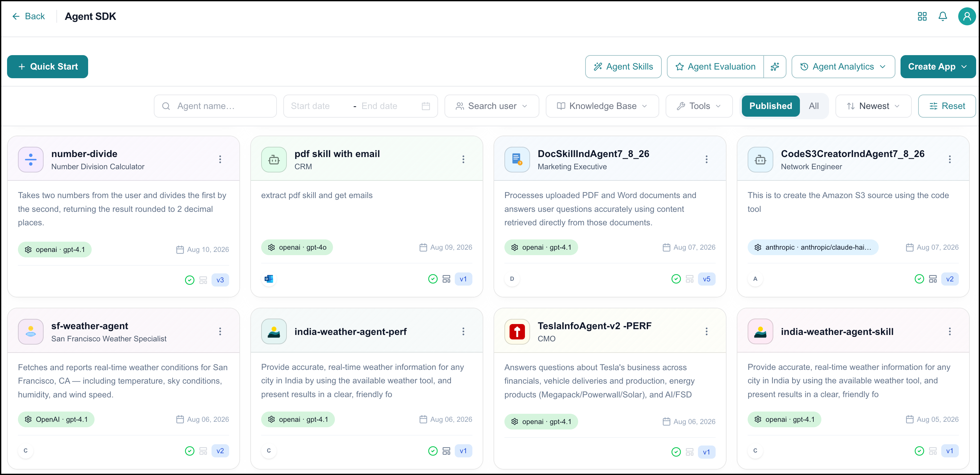Click layout icon on CodeS3CreatorIndAgent7_8_26 card
This screenshot has width=980, height=475.
click(933, 279)
